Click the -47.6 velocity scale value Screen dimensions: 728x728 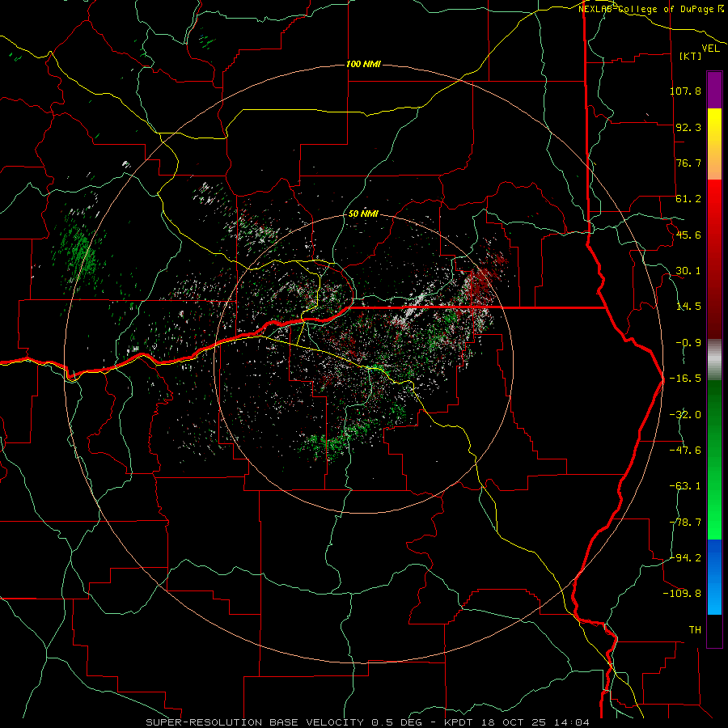pyautogui.click(x=685, y=451)
